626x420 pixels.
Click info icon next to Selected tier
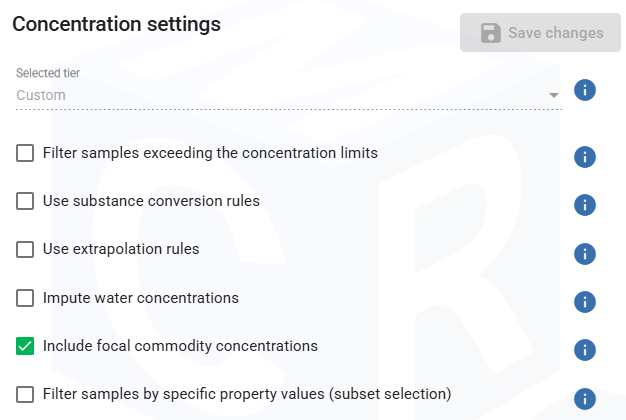coord(585,90)
